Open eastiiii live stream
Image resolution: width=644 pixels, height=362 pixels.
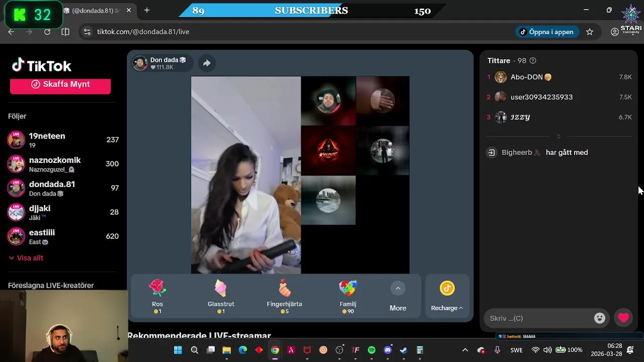(x=63, y=236)
